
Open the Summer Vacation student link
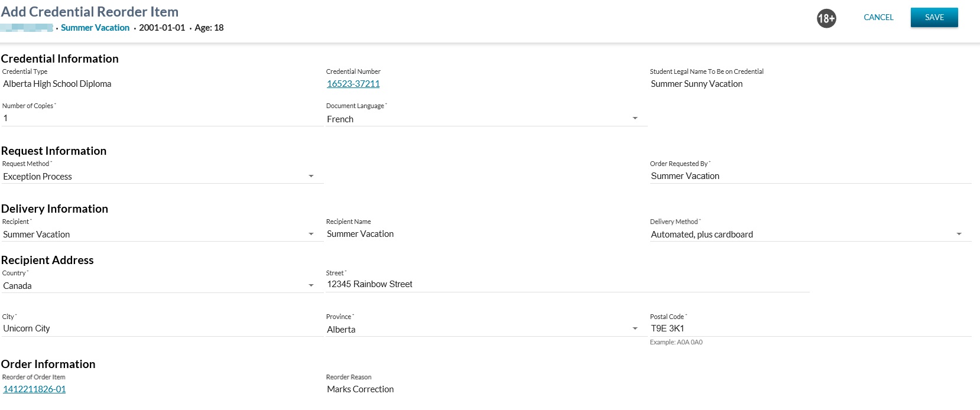[x=95, y=28]
